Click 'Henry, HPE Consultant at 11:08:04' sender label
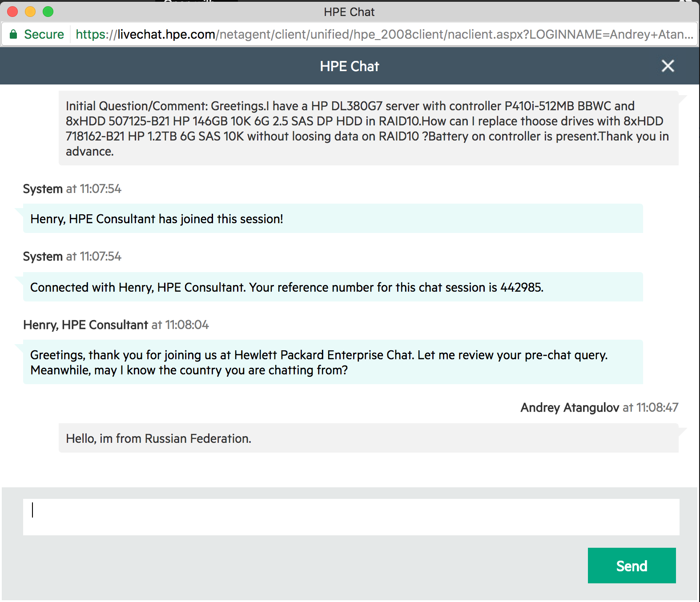This screenshot has height=602, width=700. tap(116, 325)
